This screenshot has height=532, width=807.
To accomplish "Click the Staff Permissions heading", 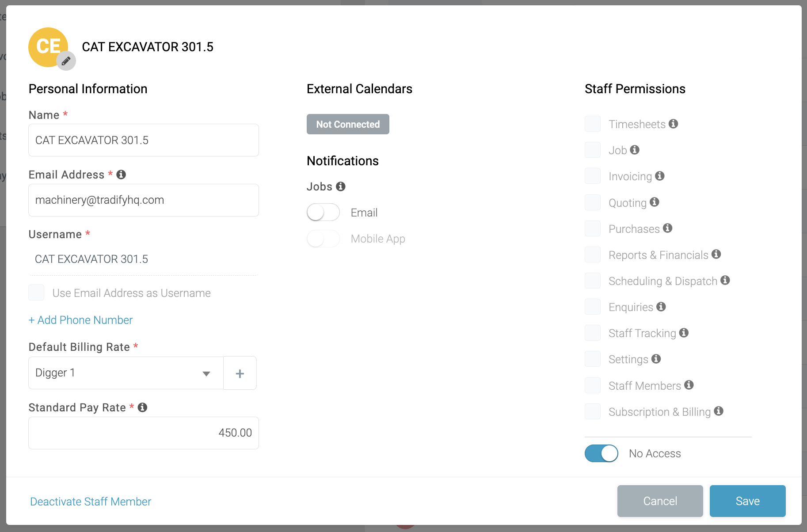I will (x=635, y=89).
